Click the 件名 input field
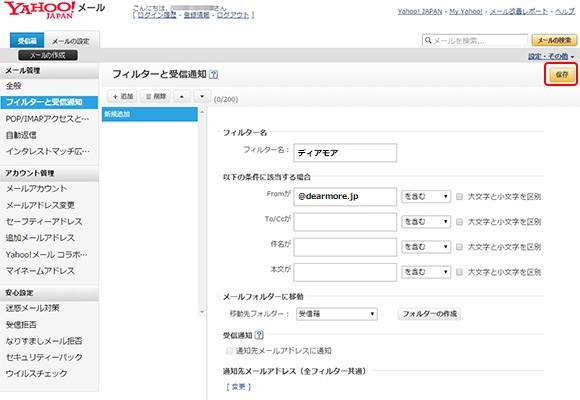580x400 pixels. 345,247
